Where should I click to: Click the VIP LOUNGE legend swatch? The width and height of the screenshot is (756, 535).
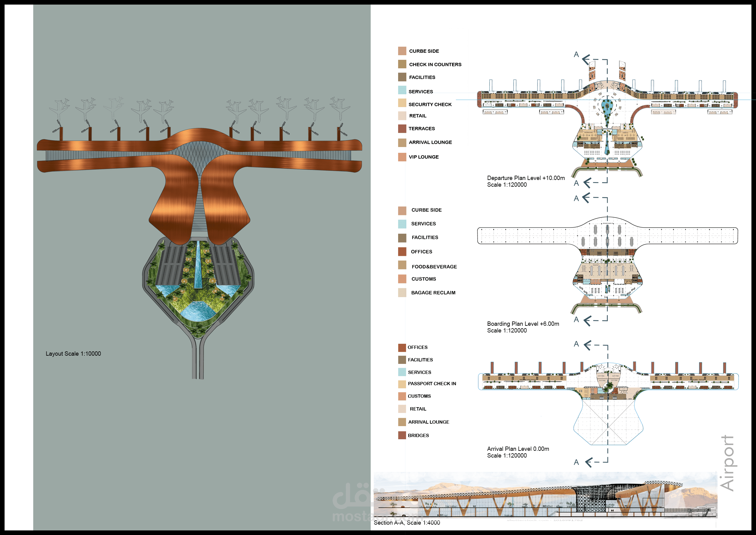(x=402, y=157)
